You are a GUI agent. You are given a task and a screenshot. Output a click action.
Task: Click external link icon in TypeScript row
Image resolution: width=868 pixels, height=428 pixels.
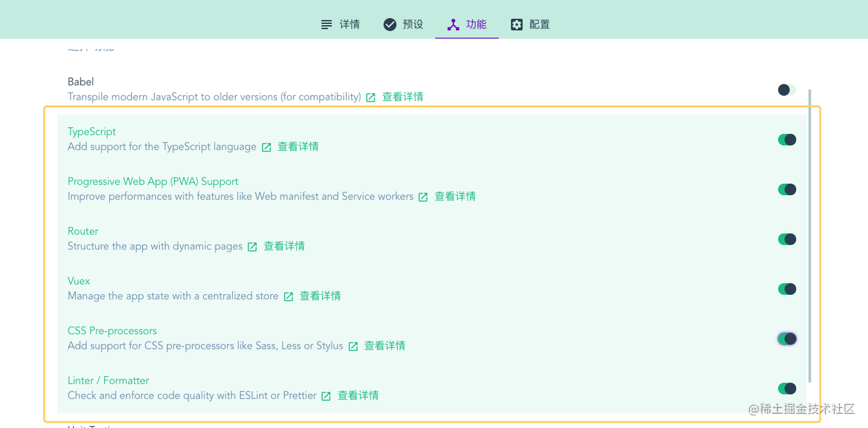coord(266,147)
